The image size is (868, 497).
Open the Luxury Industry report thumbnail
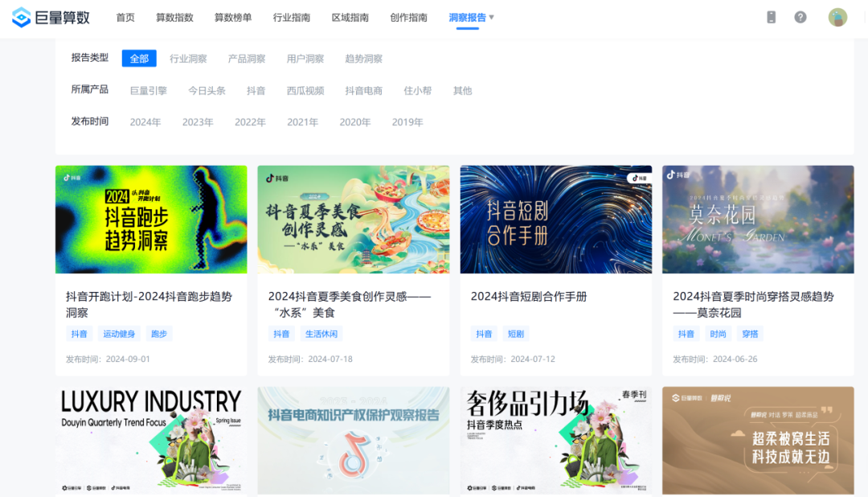point(151,440)
